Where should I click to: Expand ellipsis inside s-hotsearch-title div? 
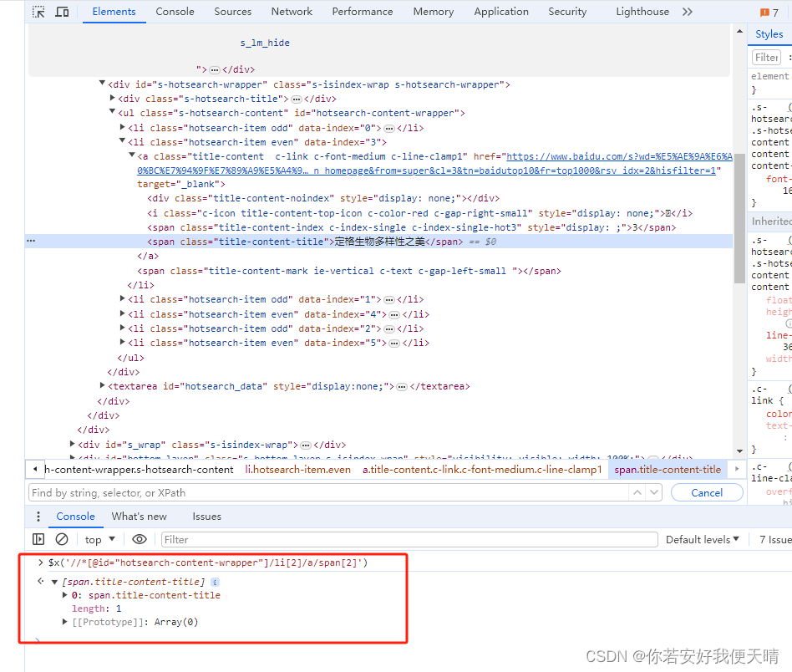coord(297,99)
